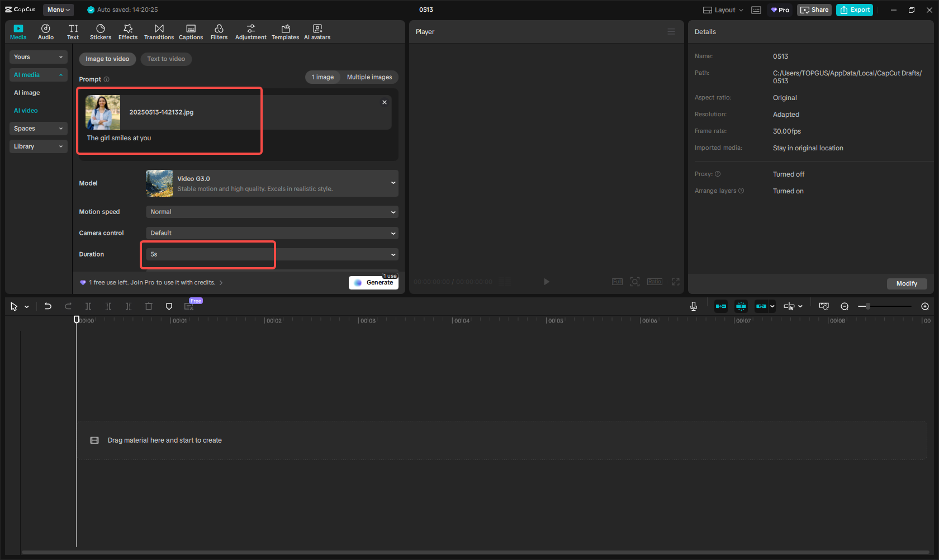Open the Model dropdown showing Video G3.0
Image resolution: width=939 pixels, height=560 pixels.
click(x=272, y=183)
